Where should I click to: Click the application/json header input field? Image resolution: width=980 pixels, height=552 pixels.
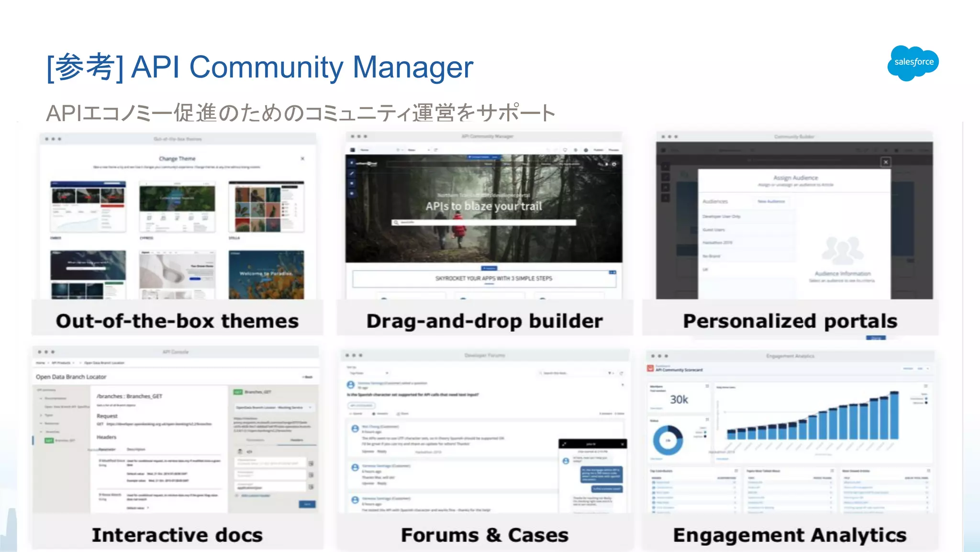click(270, 487)
